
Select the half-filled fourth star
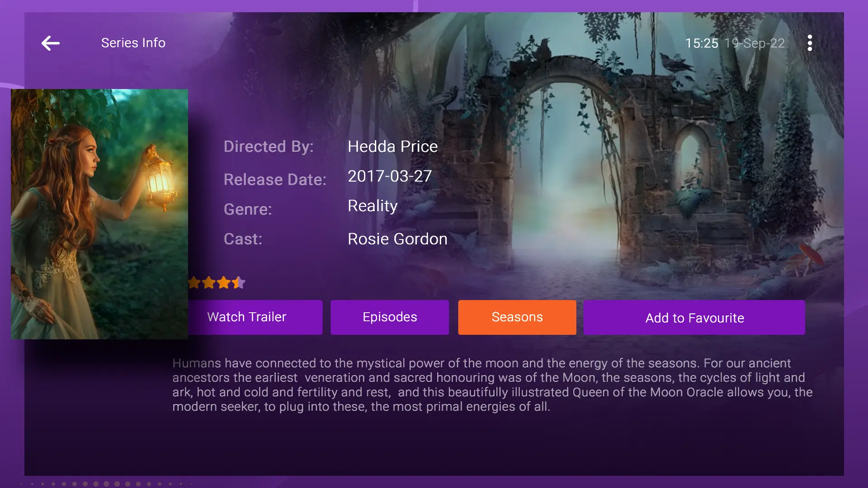238,282
